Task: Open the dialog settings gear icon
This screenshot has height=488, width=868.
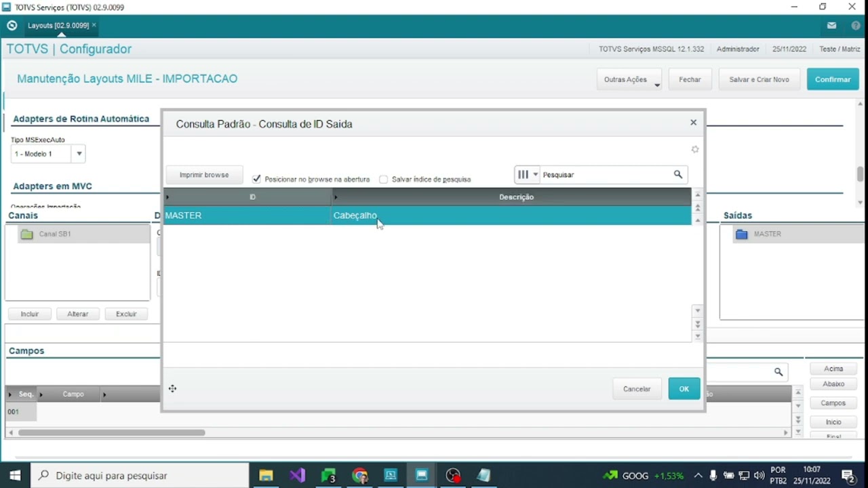Action: point(694,149)
